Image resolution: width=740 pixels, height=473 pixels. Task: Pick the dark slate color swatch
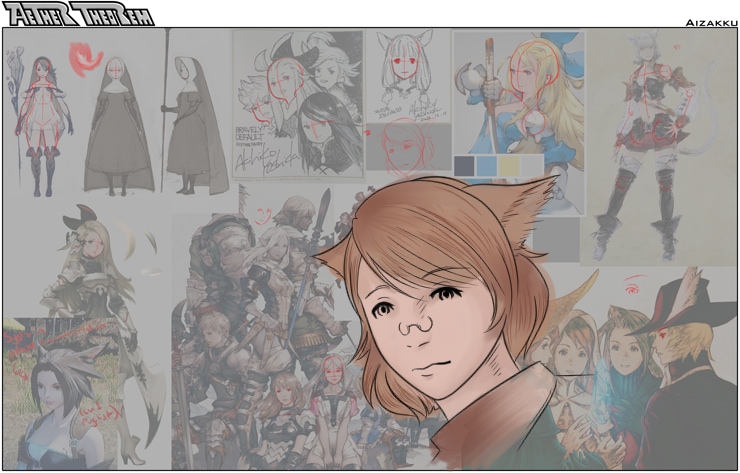(x=465, y=165)
